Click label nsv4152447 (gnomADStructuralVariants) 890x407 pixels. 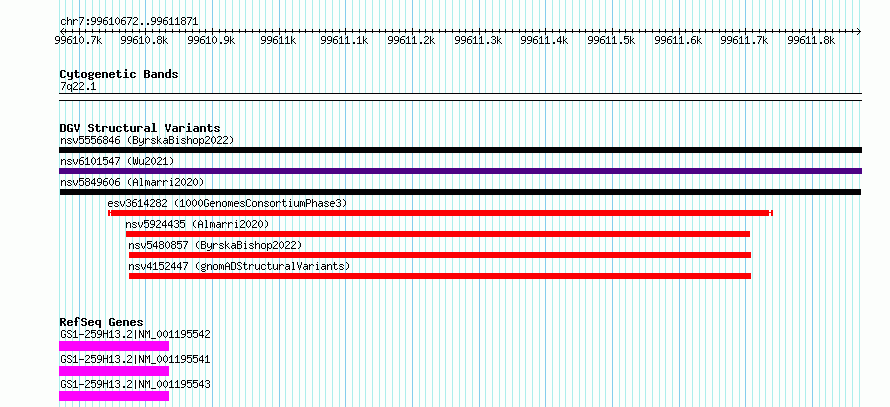click(x=240, y=266)
